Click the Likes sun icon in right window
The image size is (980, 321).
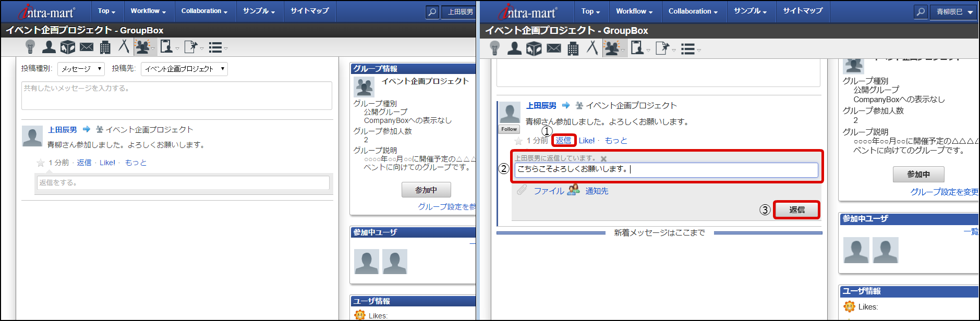(x=850, y=306)
